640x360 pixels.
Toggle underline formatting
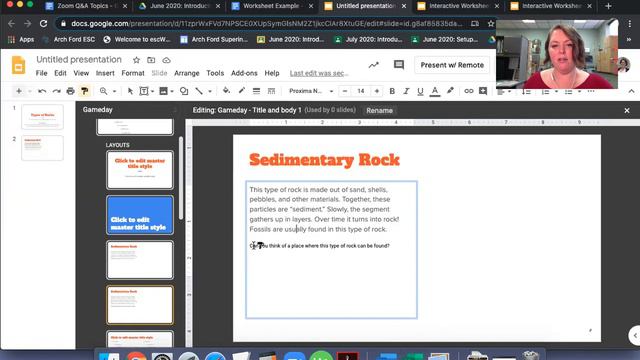tap(420, 91)
